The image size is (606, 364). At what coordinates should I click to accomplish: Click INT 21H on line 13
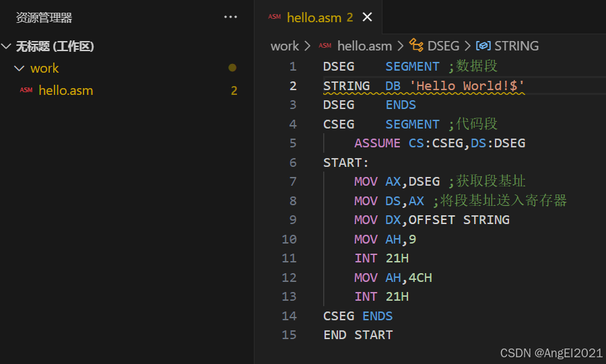(x=382, y=297)
